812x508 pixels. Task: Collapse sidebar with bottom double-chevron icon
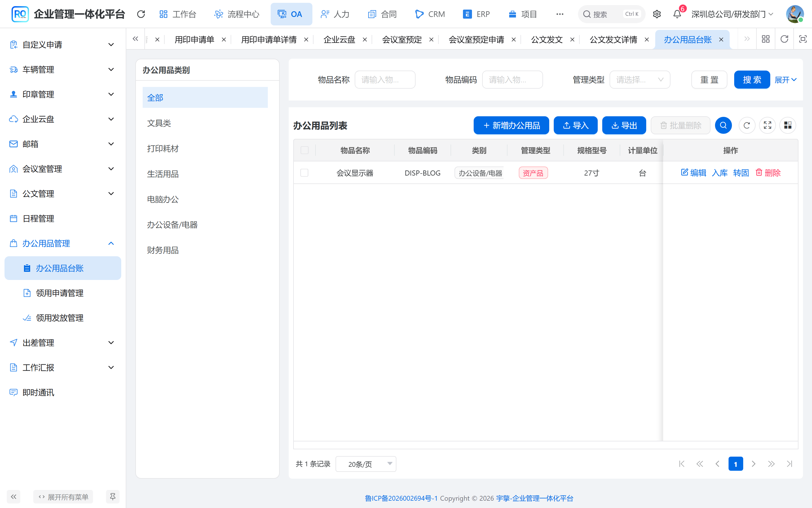click(x=14, y=497)
